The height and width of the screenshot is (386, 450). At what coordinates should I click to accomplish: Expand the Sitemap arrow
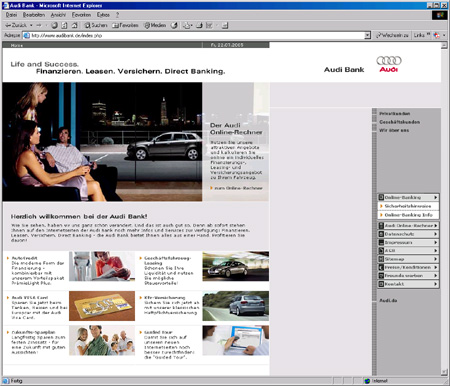(435, 259)
